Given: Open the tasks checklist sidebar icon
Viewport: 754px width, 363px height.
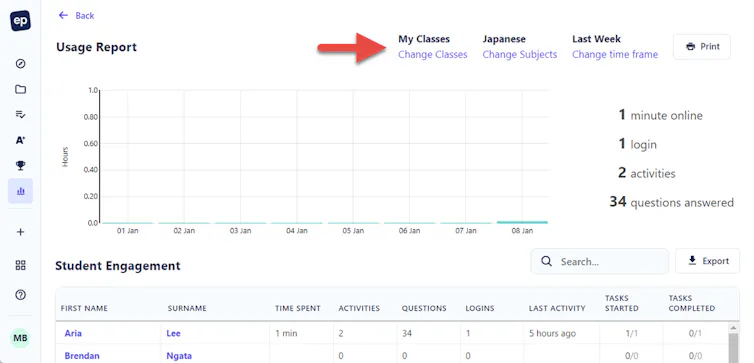Looking at the screenshot, I should [20, 114].
